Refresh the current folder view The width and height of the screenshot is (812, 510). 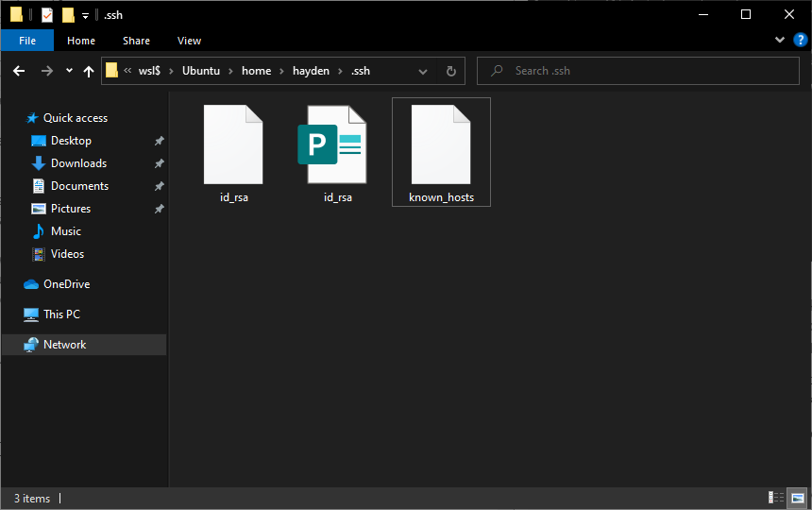[x=450, y=71]
